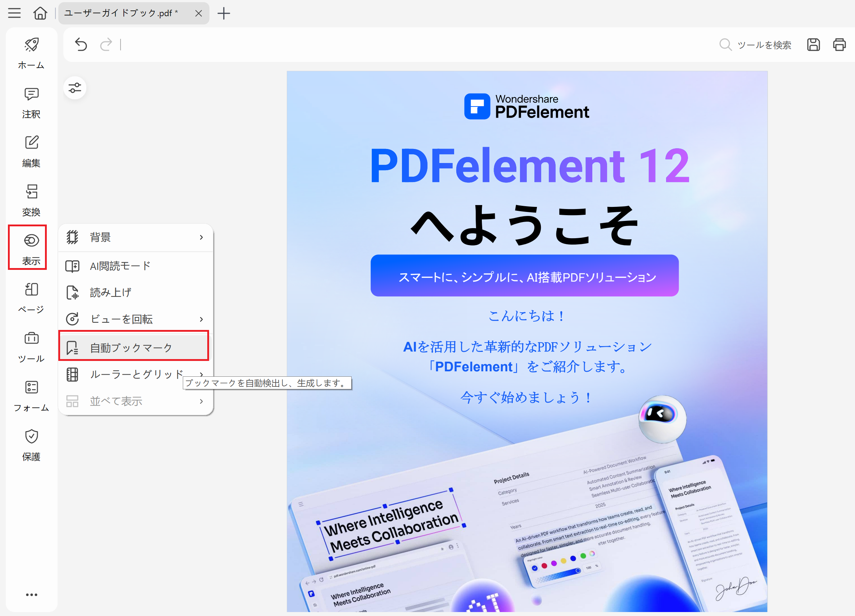Select AI閲読モード menu item
This screenshot has width=855, height=616.
click(x=136, y=266)
